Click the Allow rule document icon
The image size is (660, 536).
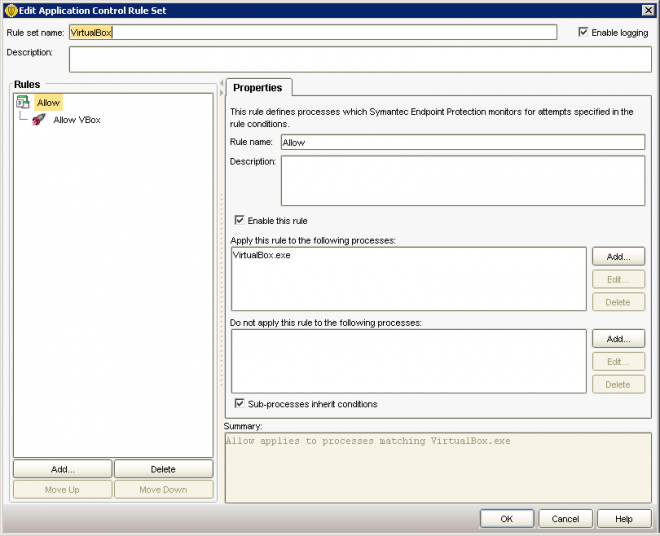pos(23,102)
